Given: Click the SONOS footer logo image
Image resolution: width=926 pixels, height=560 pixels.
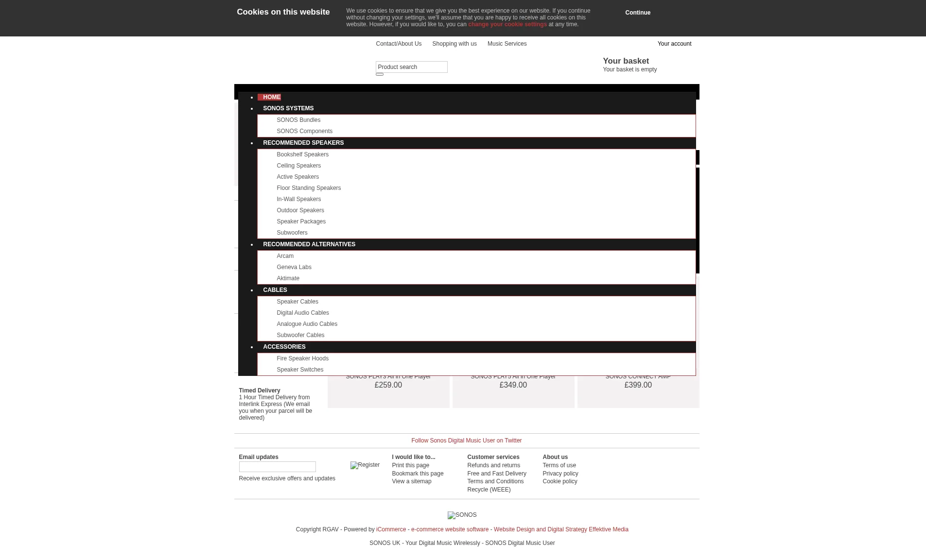Looking at the screenshot, I should 462,515.
